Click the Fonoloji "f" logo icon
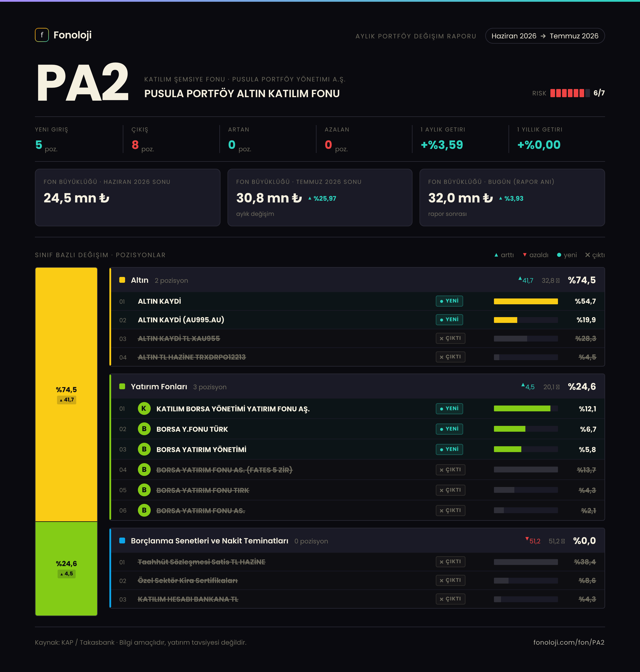 (x=42, y=35)
